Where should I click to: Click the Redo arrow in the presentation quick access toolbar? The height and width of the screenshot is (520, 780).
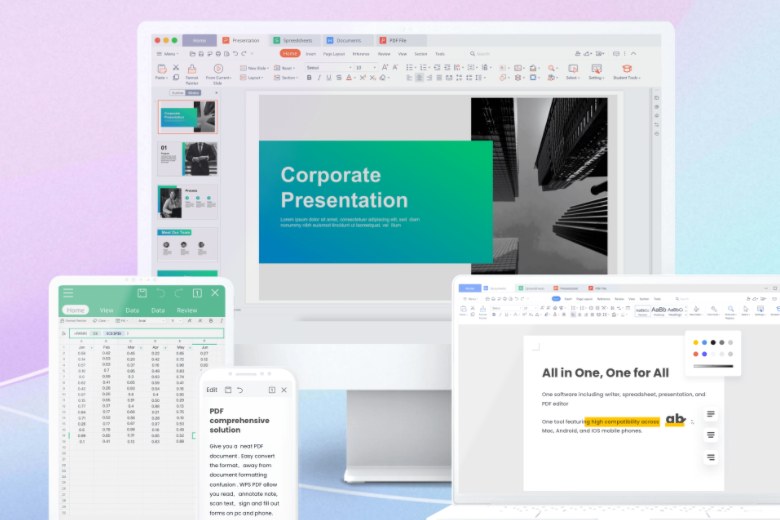pos(244,54)
